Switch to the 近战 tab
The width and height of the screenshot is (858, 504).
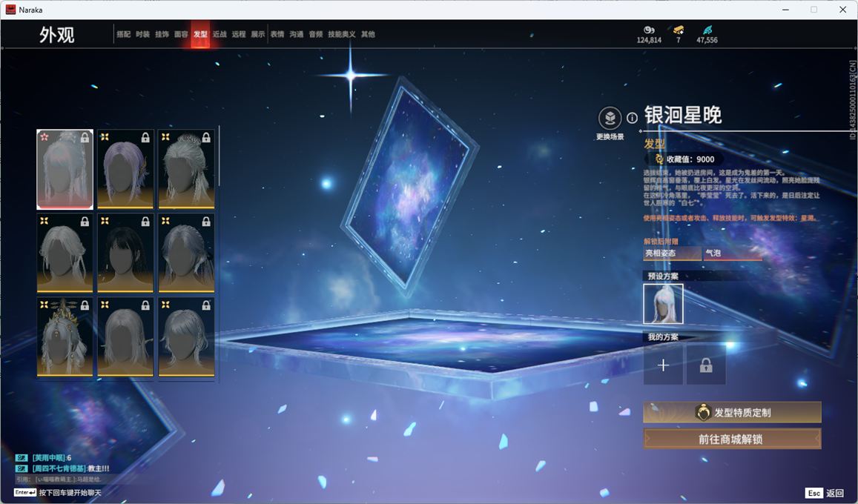tap(220, 34)
